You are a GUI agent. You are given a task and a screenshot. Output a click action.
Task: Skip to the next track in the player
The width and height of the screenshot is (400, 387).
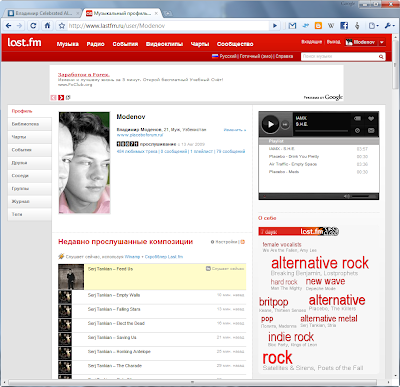pos(285,124)
